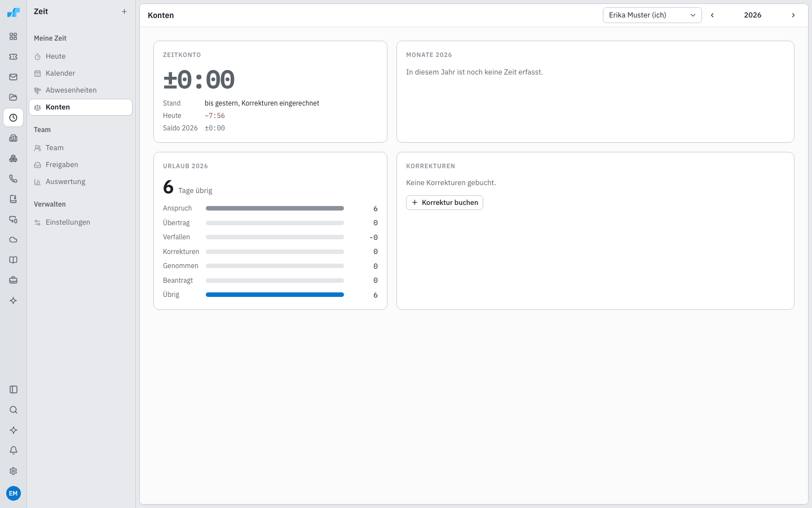This screenshot has width=812, height=508.
Task: Open the folder icon in the rail
Action: tap(14, 98)
